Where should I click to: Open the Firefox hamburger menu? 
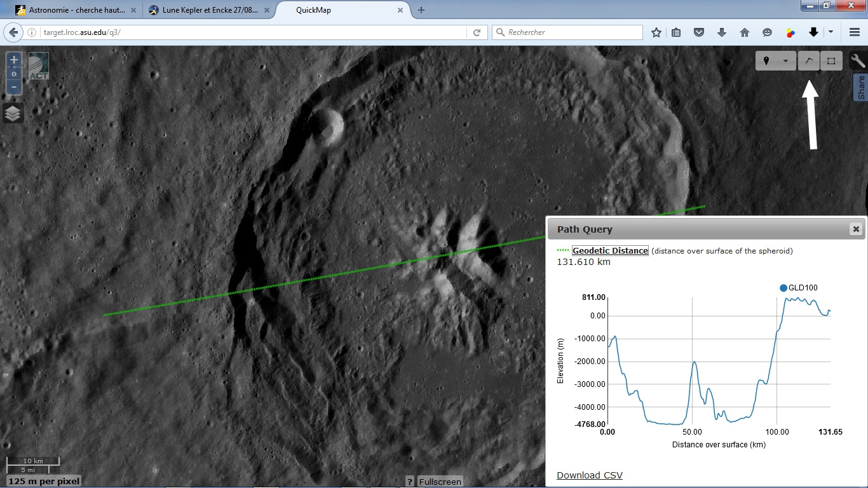pyautogui.click(x=854, y=32)
